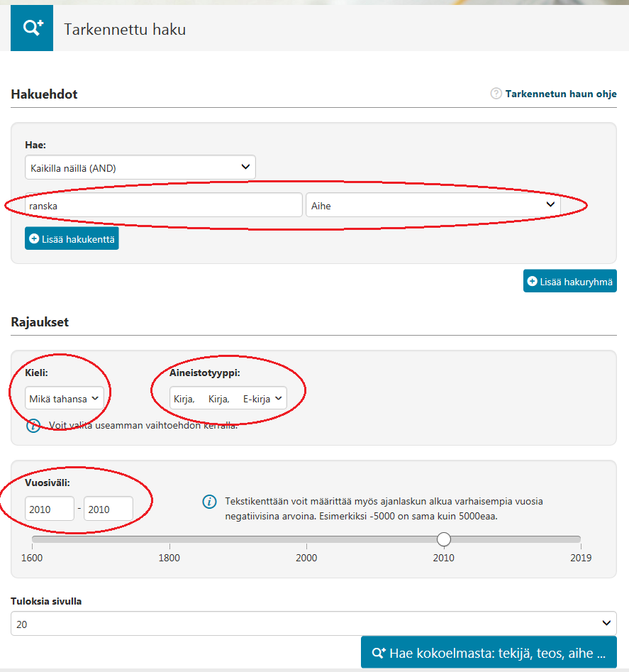Click the end year field in Vuosiväli
Image resolution: width=629 pixels, height=672 pixels.
click(x=108, y=509)
